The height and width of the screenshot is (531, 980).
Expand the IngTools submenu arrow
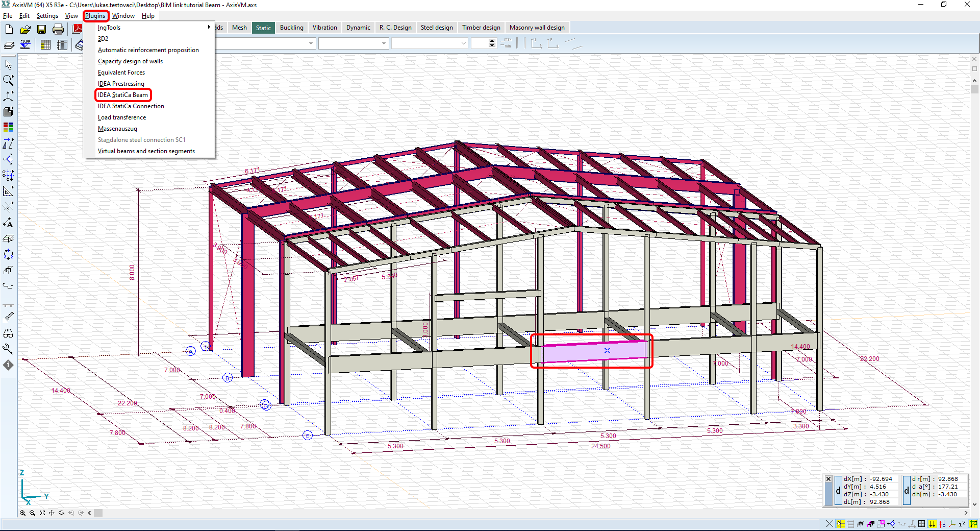209,27
